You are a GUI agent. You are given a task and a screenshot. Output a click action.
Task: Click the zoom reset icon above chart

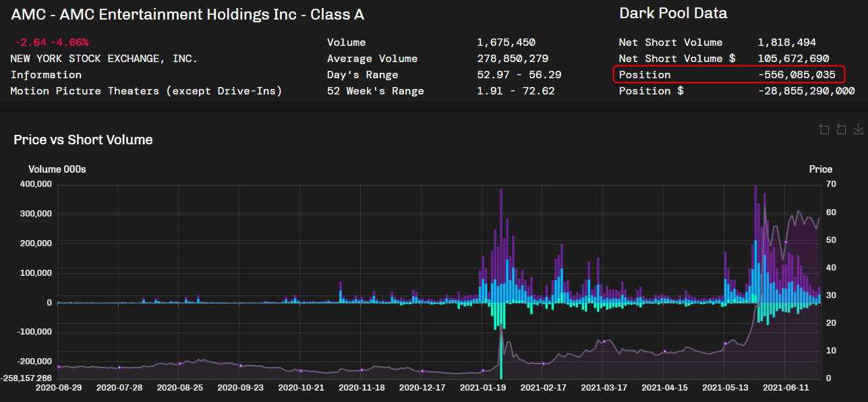(841, 129)
